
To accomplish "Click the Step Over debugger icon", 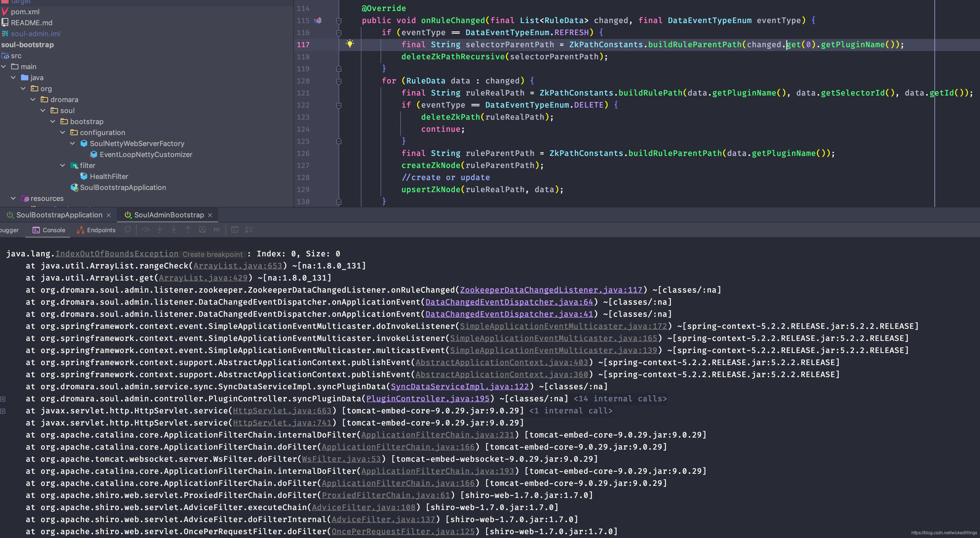I will click(145, 229).
